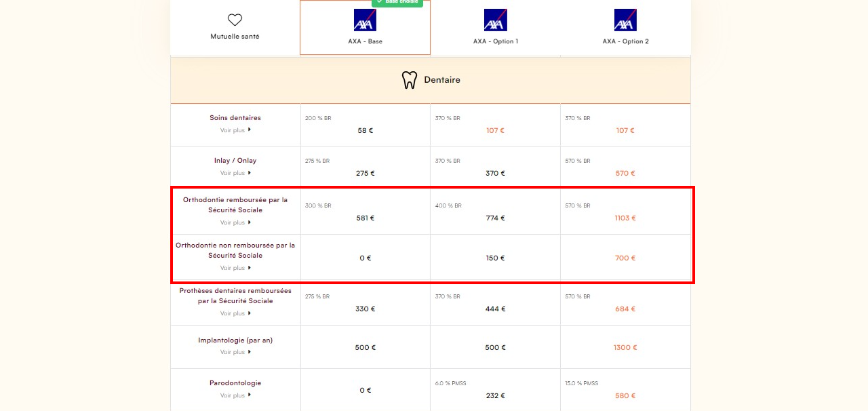Click the 200 % BR label
The height and width of the screenshot is (411, 868).
pyautogui.click(x=318, y=118)
